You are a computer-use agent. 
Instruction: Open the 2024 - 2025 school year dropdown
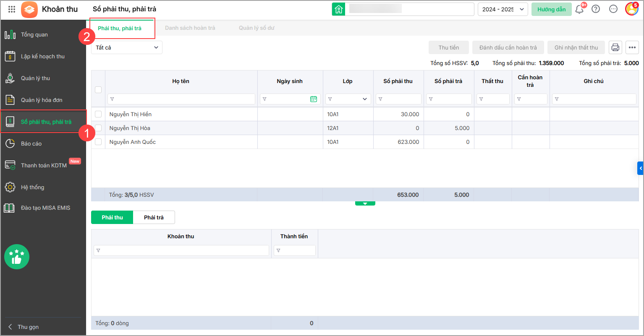[x=503, y=9]
